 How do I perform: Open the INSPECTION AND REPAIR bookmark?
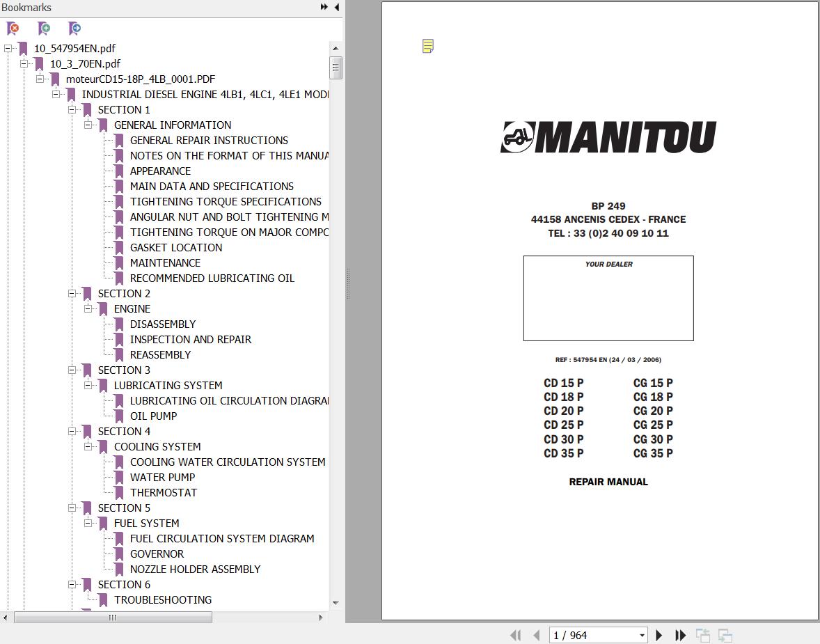(190, 339)
